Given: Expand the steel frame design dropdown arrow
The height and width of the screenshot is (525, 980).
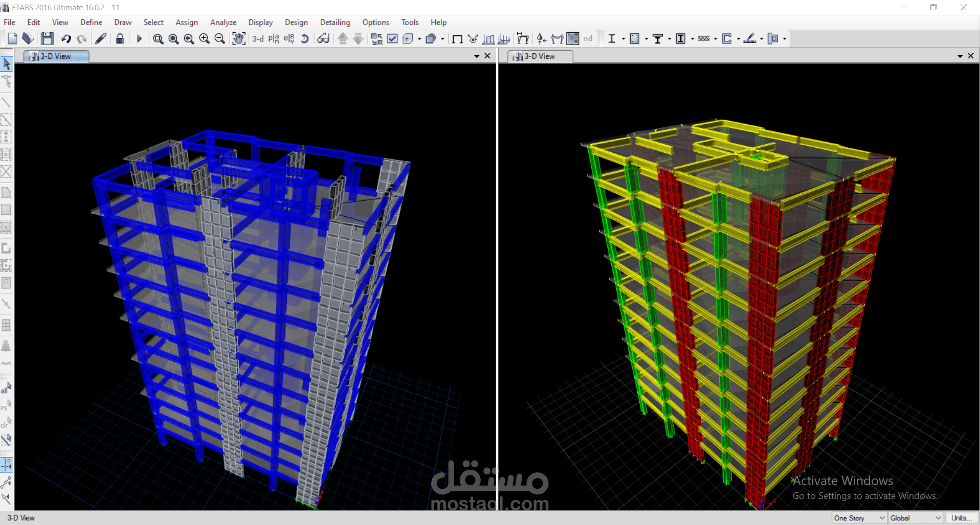Looking at the screenshot, I should tap(623, 39).
